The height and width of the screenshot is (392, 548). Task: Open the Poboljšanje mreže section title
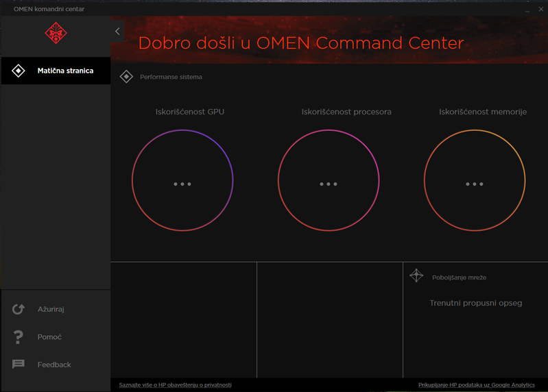[x=459, y=278]
